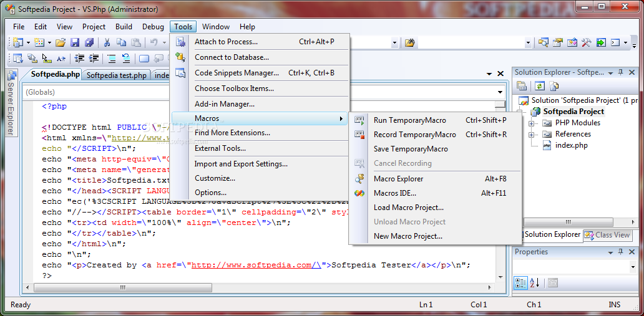Select Run TemporaryMacro in submenu
The width and height of the screenshot is (644, 316).
tap(436, 120)
